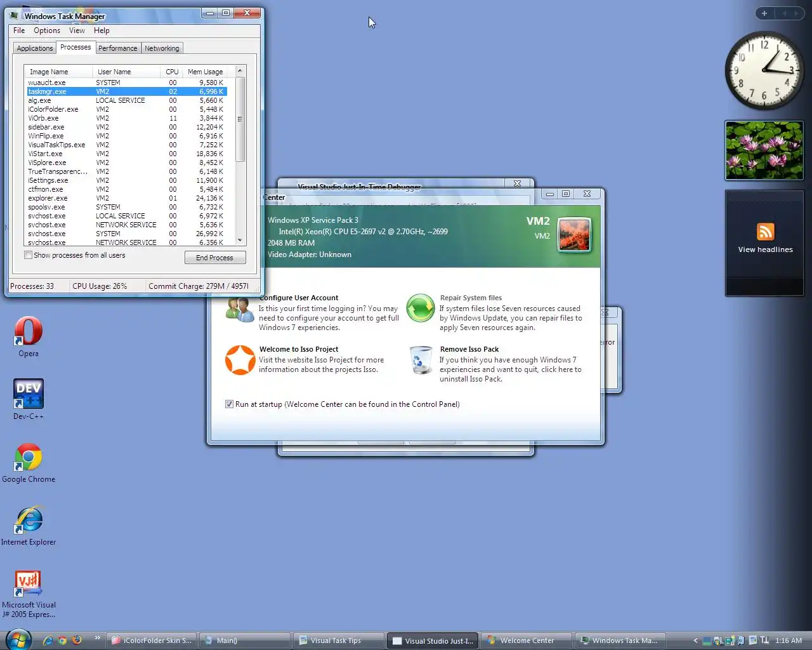Launch Chrome from quick launch bar
This screenshot has height=650, width=812.
coord(62,640)
